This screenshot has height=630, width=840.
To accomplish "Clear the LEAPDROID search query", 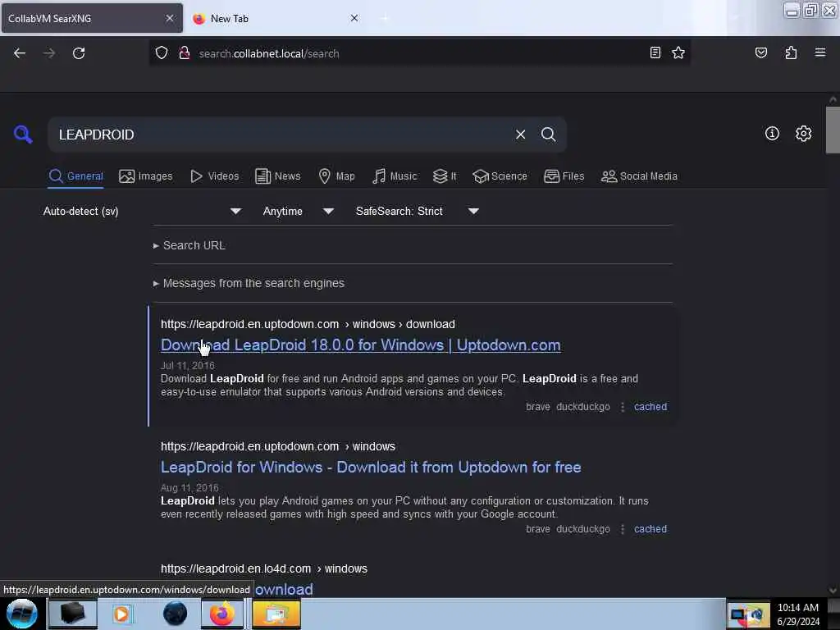I will click(x=520, y=135).
